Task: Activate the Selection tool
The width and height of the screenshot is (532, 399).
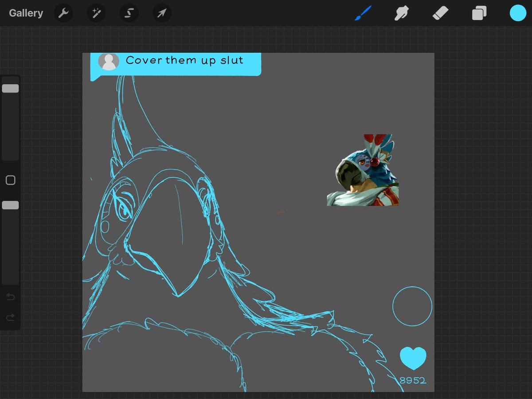Action: click(129, 13)
